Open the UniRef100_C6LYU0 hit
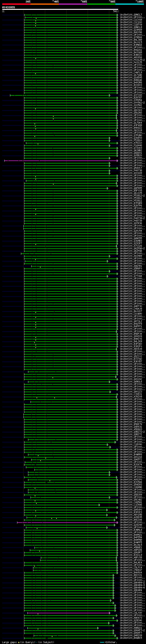146x644 pixels. click(x=131, y=613)
